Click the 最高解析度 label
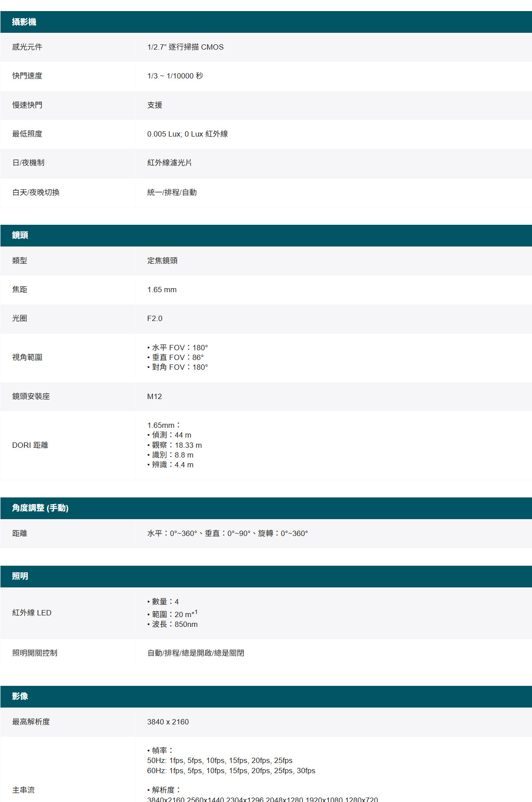Screen dimensions: 532x802 pos(31,722)
